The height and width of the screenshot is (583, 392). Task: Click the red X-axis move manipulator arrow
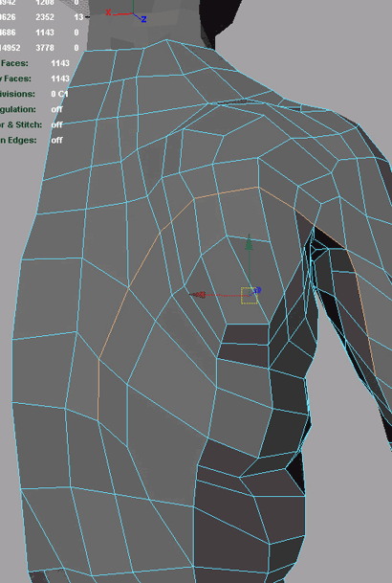pos(198,295)
